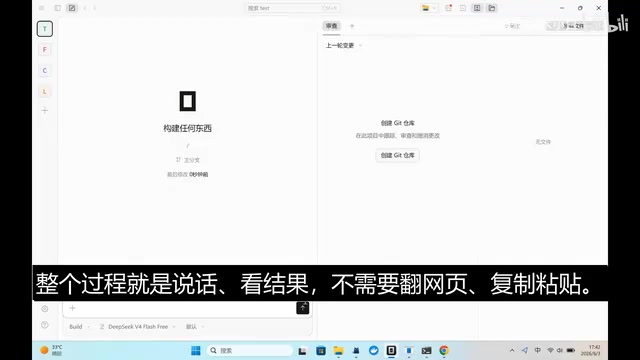Select the L project in the sidebar
This screenshot has width=640, height=360.
click(44, 91)
